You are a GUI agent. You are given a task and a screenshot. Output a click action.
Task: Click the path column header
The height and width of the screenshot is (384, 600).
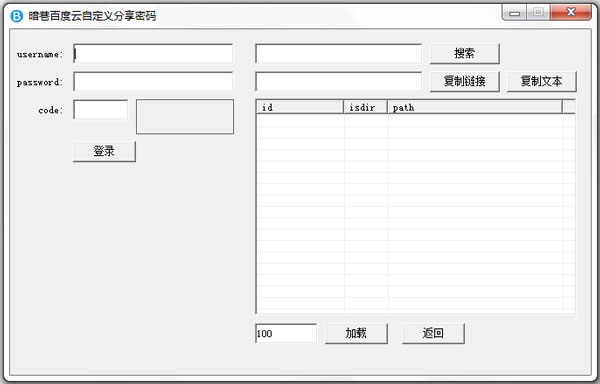475,107
